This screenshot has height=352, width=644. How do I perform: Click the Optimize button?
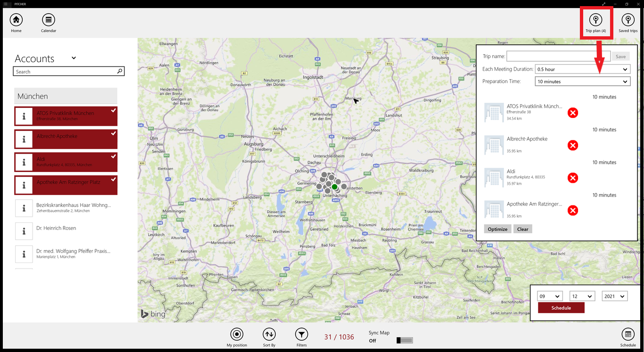click(497, 229)
